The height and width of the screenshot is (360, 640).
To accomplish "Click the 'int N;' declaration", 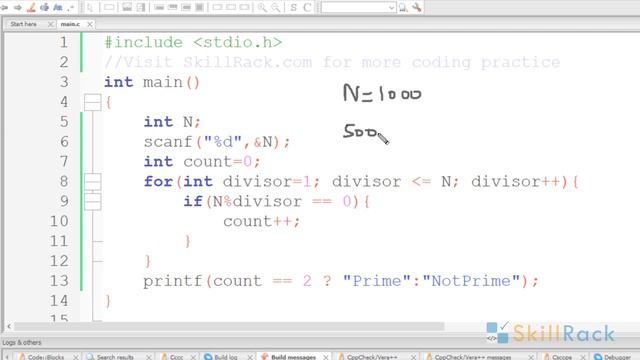I will 172,122.
